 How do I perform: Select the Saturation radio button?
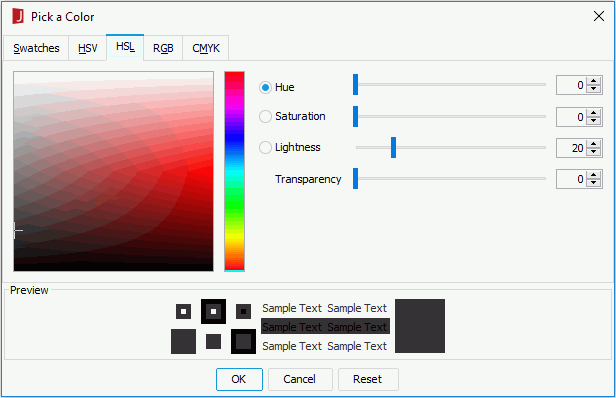tap(266, 116)
